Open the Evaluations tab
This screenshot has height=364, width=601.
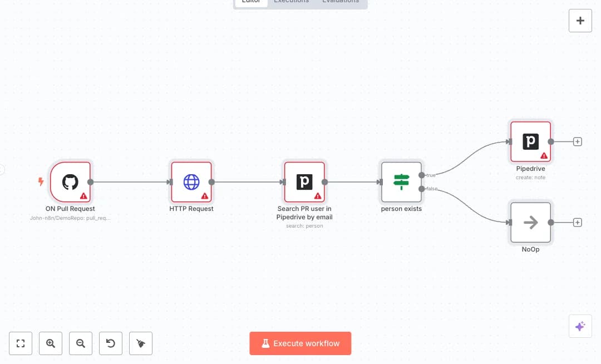[340, 2]
